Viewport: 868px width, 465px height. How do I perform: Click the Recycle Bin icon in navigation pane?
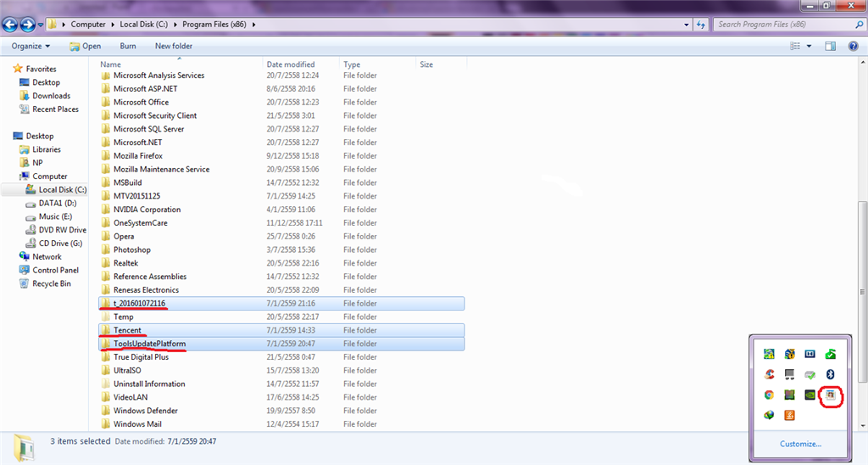click(24, 283)
